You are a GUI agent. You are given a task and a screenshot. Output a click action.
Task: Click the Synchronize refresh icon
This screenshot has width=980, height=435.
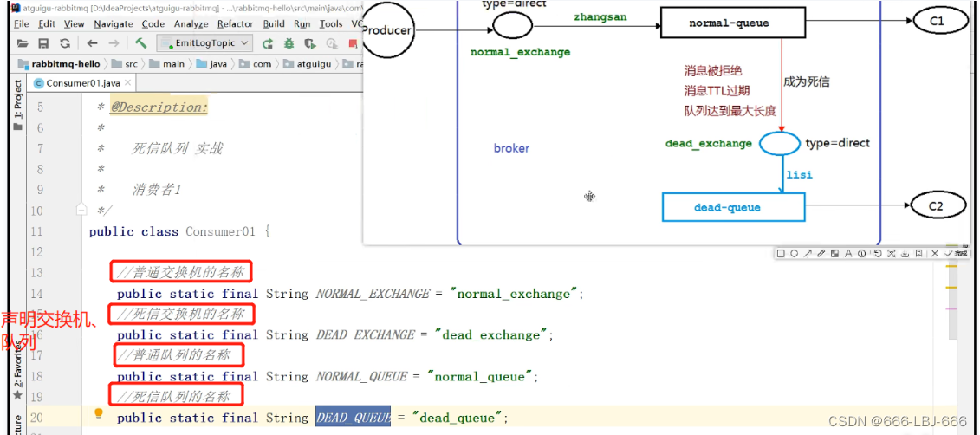click(x=64, y=43)
